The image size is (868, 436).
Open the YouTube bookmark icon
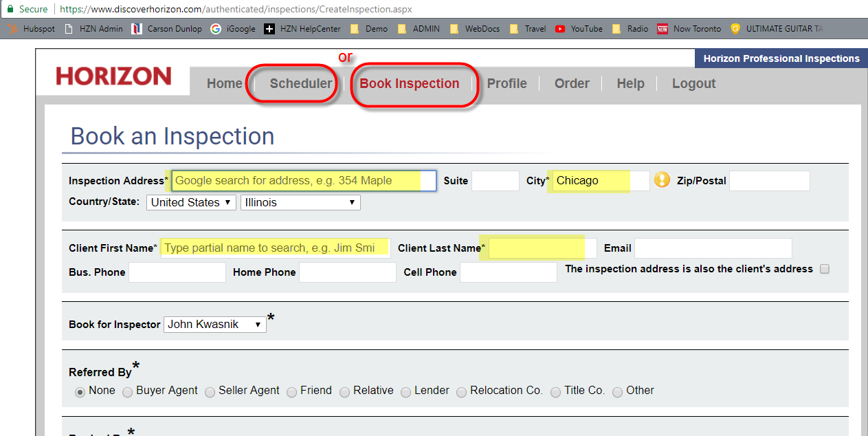pyautogui.click(x=560, y=29)
